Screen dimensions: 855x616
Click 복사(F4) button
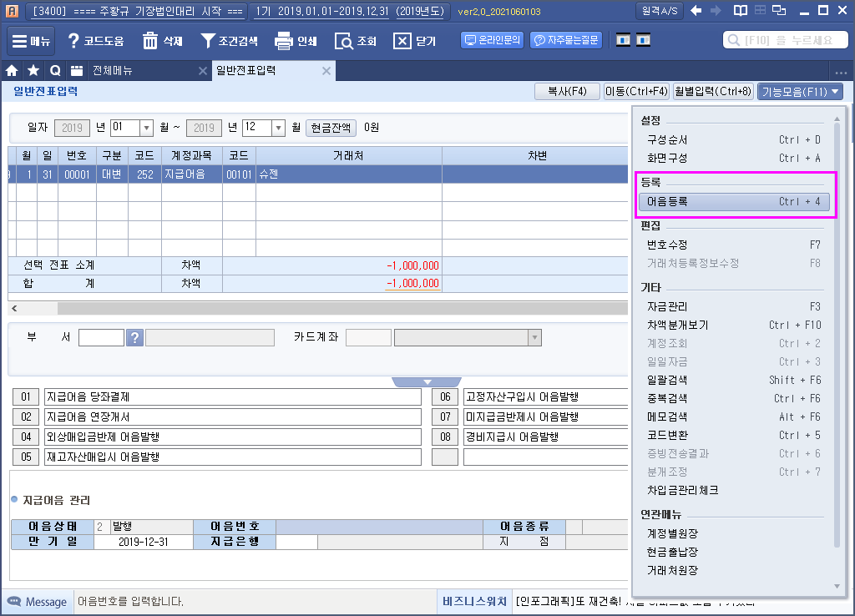567,92
